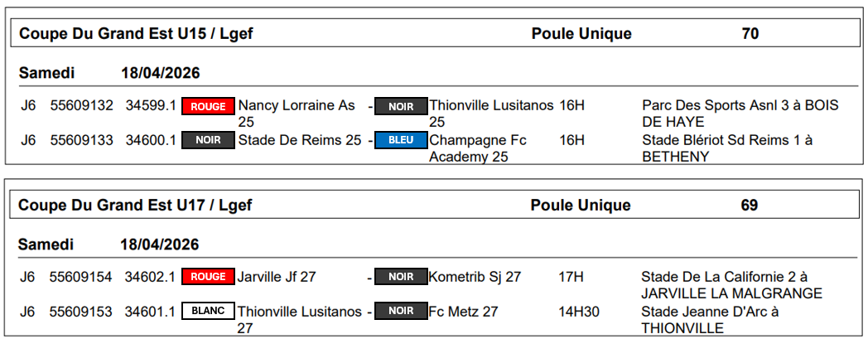The width and height of the screenshot is (868, 339).
Task: Select the NOIR badge for Fc Metz 27
Action: coord(401,312)
